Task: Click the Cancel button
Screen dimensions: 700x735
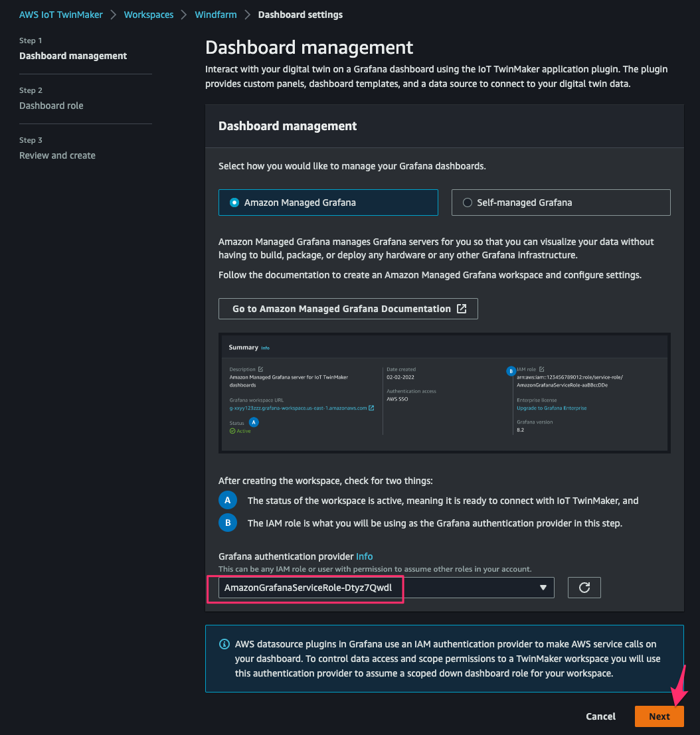Action: pos(600,716)
